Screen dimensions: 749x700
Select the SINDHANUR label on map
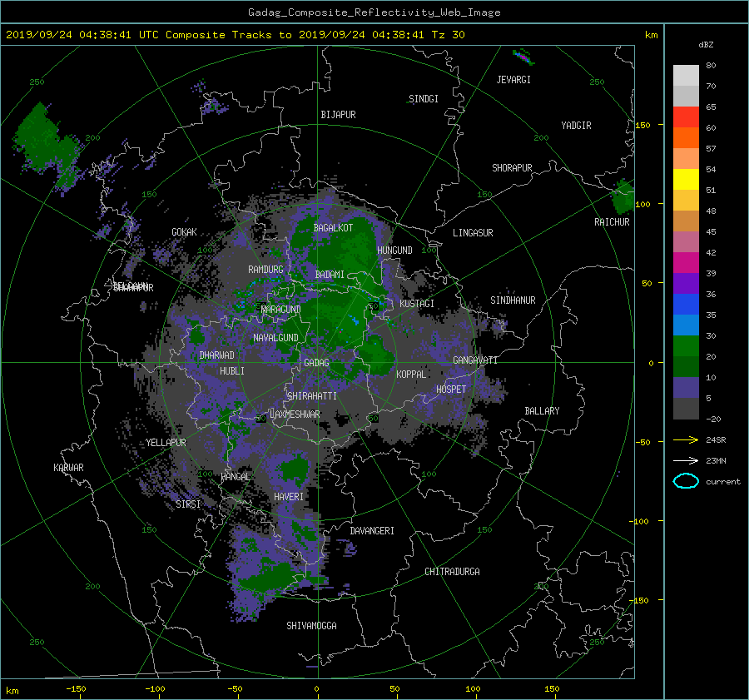pyautogui.click(x=513, y=300)
